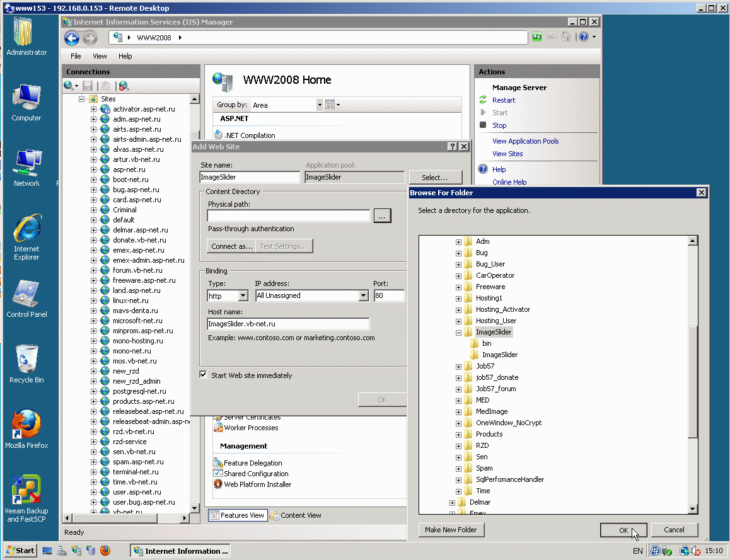Screen dimensions: 730x560
Task: Click the Start menu button
Action: coord(21,551)
